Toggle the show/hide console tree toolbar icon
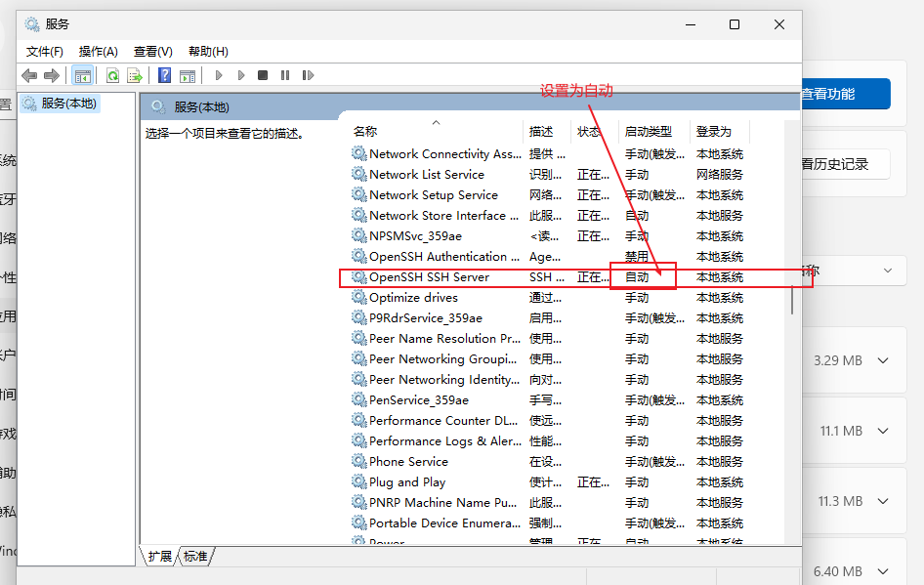Viewport: 924px width, 585px height. [x=83, y=75]
